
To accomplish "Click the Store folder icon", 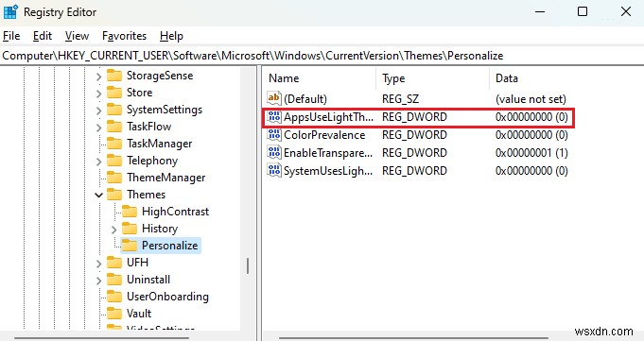I will pos(114,93).
